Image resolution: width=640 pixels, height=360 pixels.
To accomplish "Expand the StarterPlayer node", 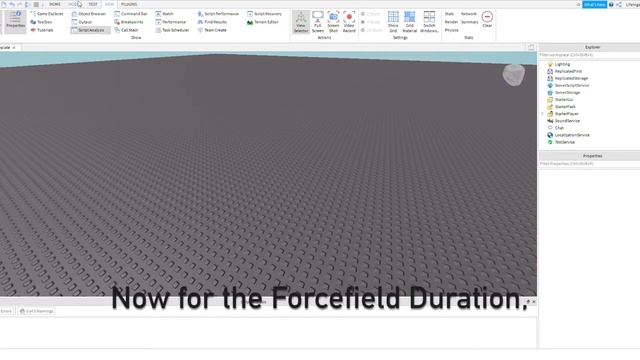I will pos(542,114).
